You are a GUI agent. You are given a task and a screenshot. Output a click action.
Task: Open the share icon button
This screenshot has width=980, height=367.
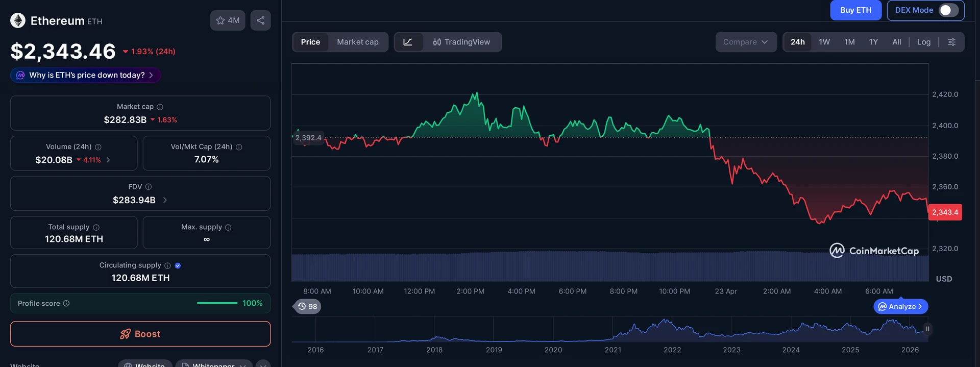260,20
